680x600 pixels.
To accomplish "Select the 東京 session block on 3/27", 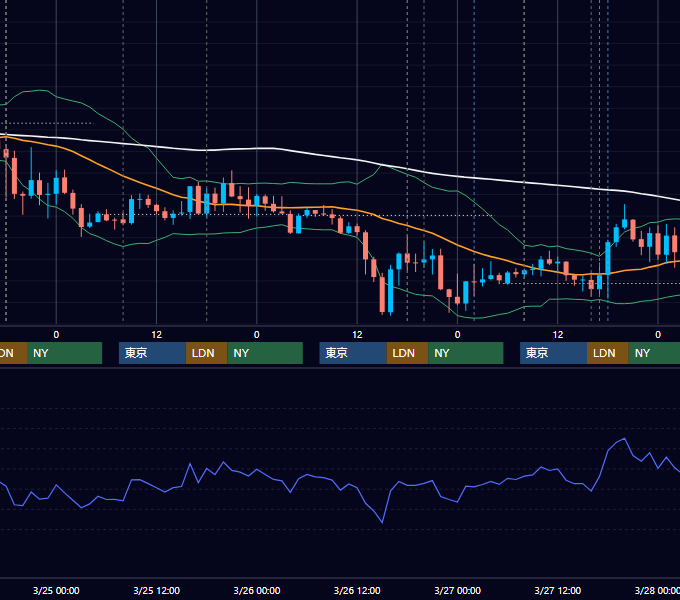I will point(553,353).
